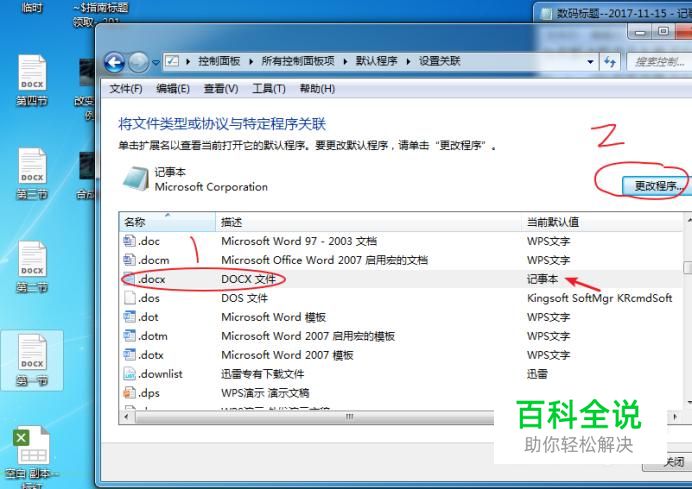Click the 记事本 notepad program icon
This screenshot has width=692, height=489.
(x=135, y=179)
